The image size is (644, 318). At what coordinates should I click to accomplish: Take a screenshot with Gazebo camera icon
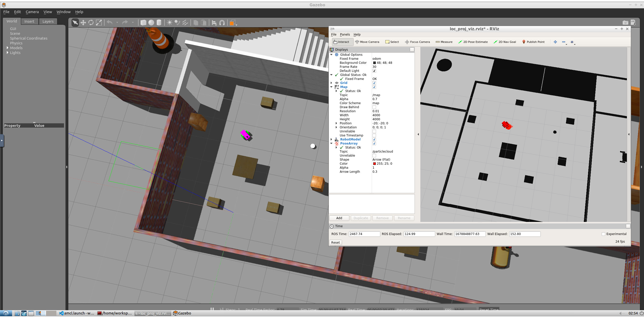(x=625, y=23)
